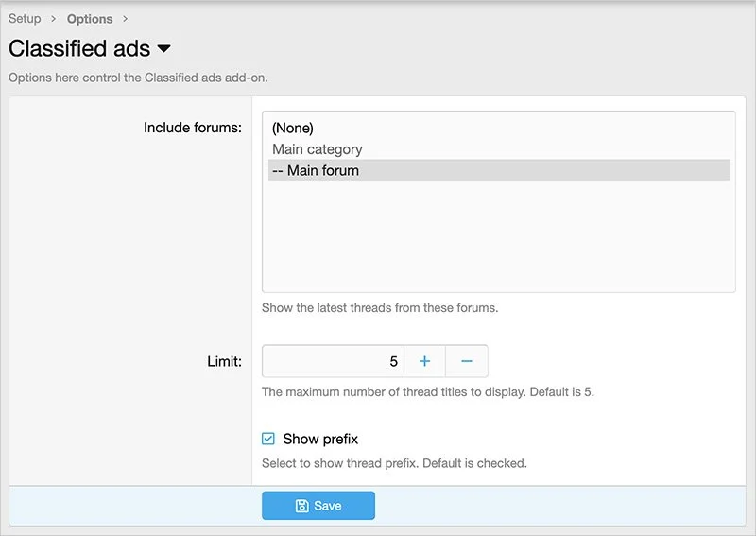Click the Show the latest threads hint text
Viewport: 756px width, 536px height.
(380, 307)
